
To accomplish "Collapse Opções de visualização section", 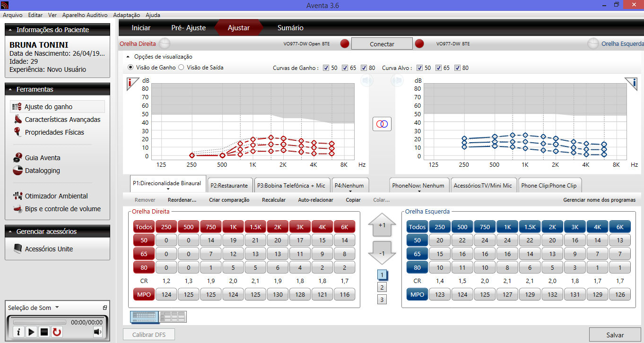I will [x=128, y=57].
